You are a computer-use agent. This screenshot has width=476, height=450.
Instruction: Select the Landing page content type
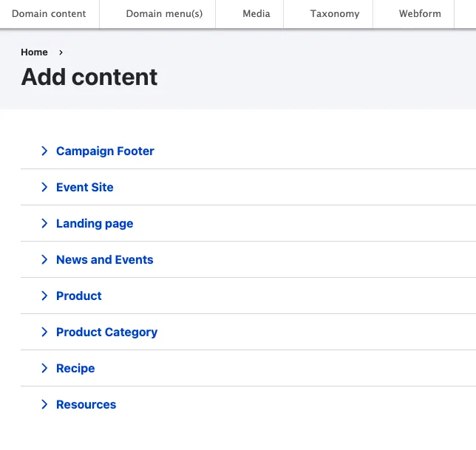coord(95,224)
